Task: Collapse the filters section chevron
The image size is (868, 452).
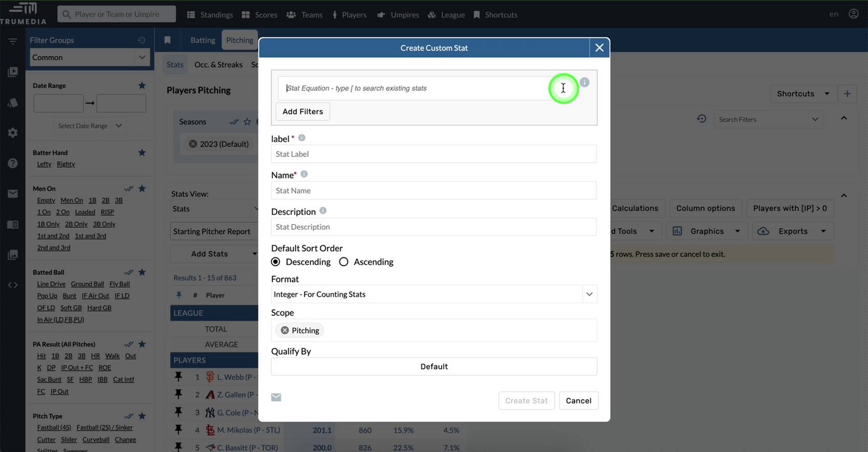Action: (x=844, y=118)
